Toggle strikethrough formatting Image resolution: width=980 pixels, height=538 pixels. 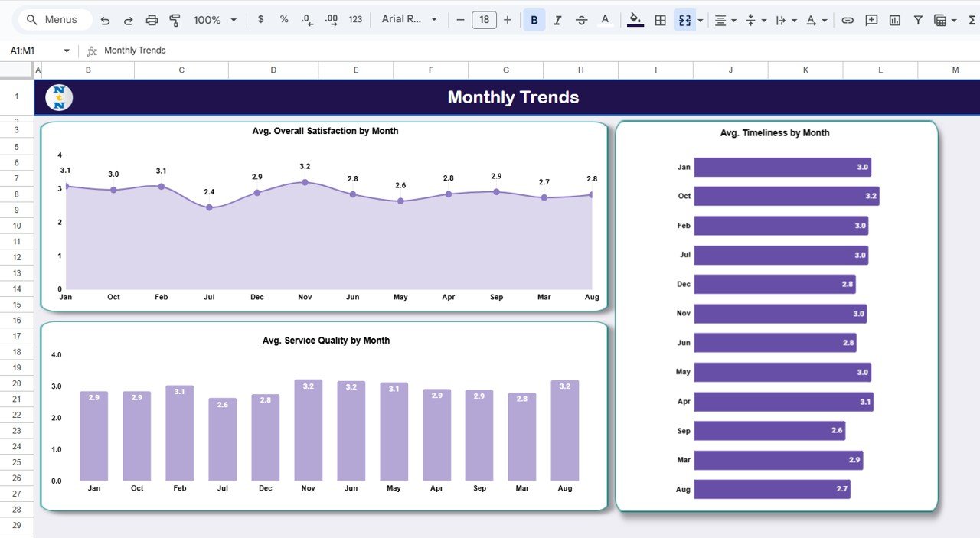[581, 20]
